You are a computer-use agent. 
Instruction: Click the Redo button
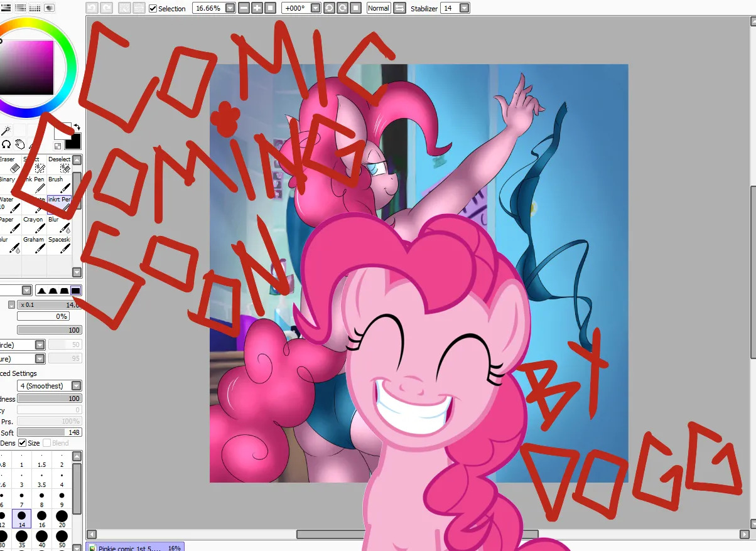[106, 8]
